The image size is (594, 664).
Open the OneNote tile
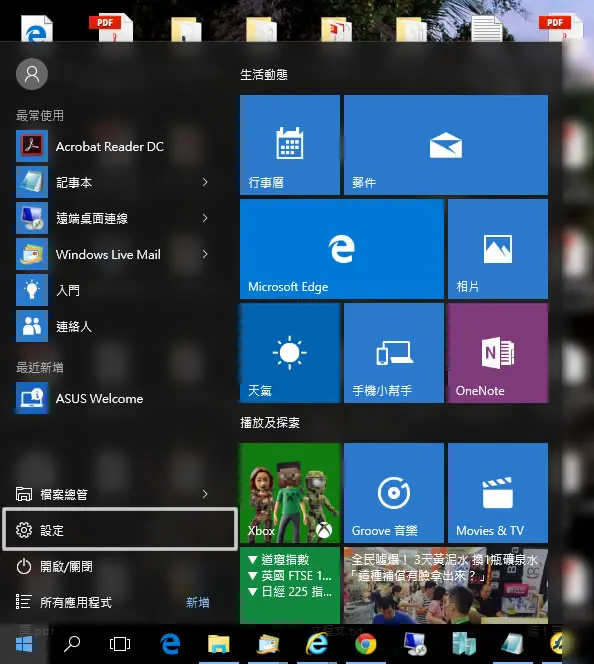[x=498, y=353]
